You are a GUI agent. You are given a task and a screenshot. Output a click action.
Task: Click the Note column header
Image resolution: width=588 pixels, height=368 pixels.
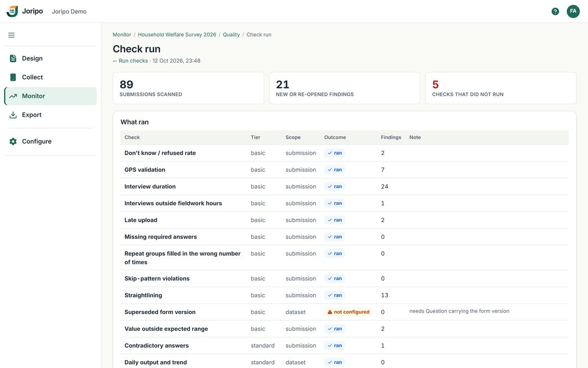coord(415,137)
